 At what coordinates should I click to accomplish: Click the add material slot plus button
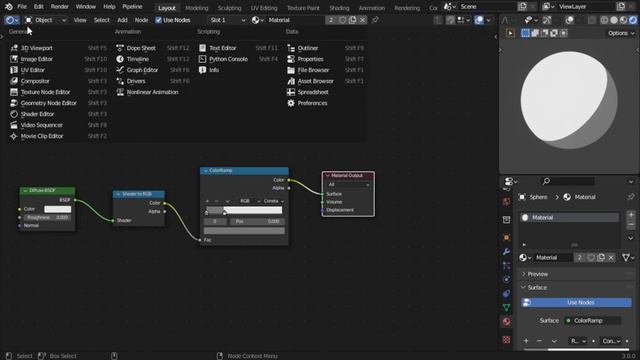click(x=631, y=215)
